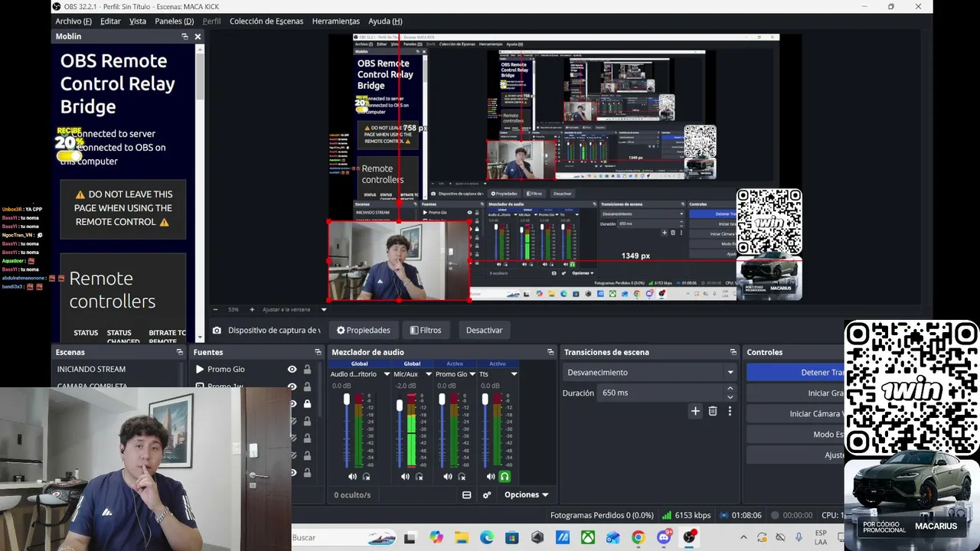Click Iniciar Grabación button

pos(795,393)
